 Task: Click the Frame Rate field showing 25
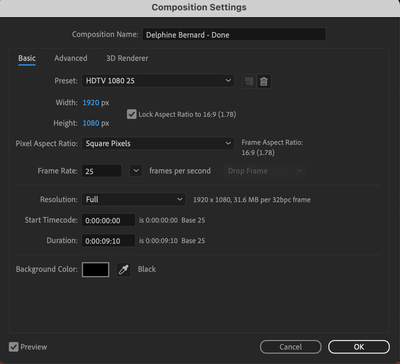click(102, 171)
